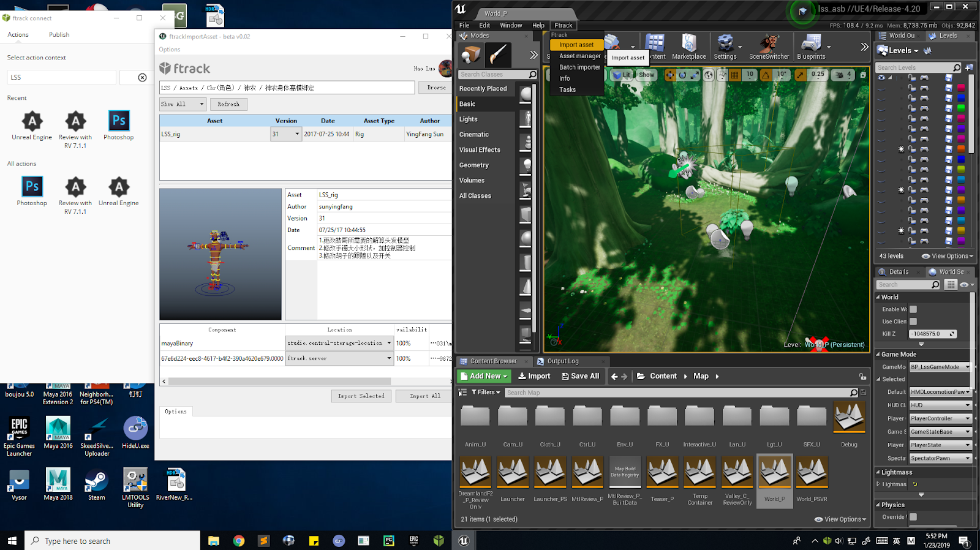This screenshot has width=980, height=550.
Task: Open Photoshop under Recent in ftrack connect
Action: click(x=119, y=125)
